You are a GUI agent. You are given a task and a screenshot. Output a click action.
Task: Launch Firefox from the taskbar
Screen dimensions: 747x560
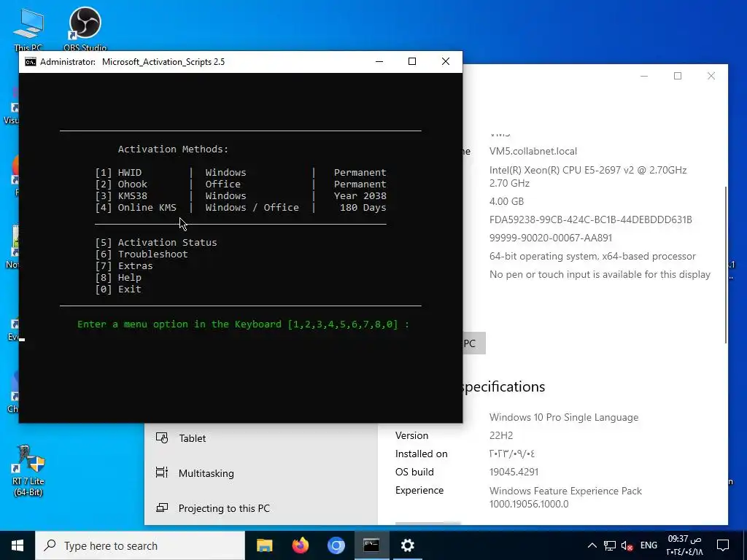pos(300,545)
